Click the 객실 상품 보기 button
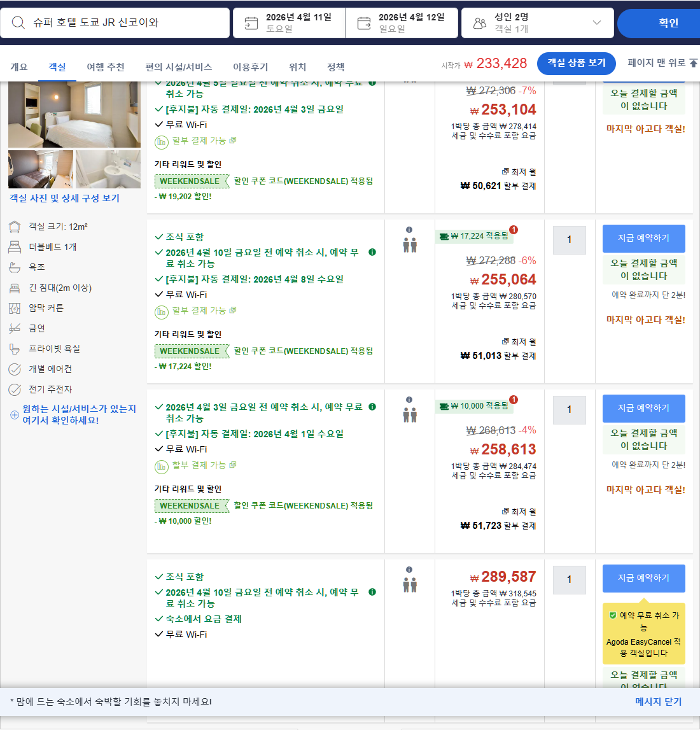 576,64
